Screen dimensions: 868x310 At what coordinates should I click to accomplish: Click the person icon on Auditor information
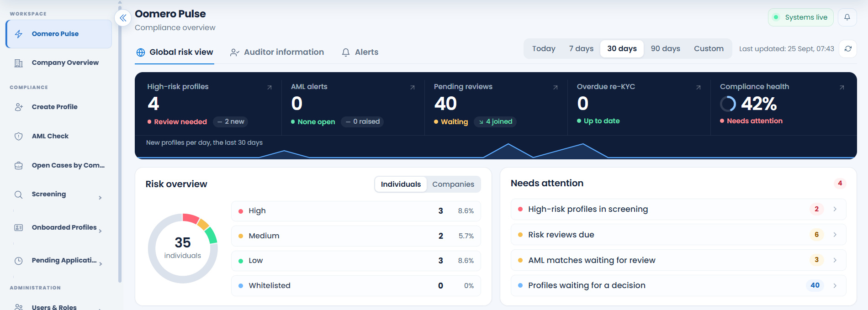point(235,53)
